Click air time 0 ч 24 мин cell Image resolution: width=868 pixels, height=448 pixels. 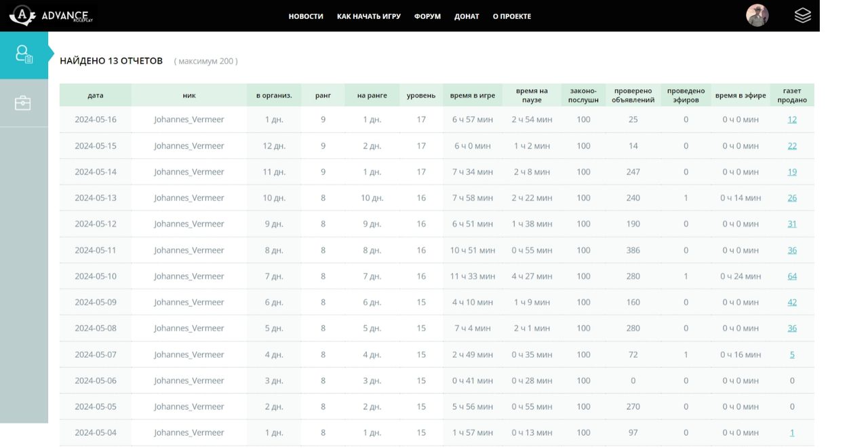point(741,276)
